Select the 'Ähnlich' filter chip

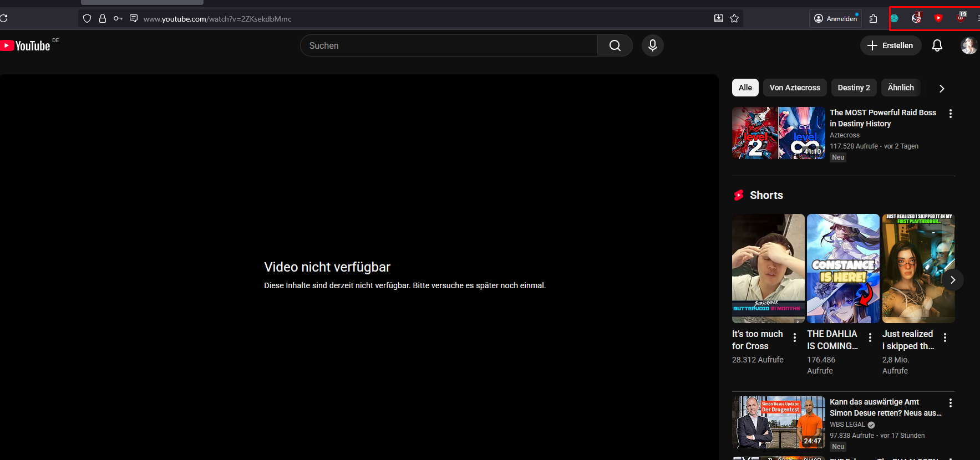pos(900,88)
